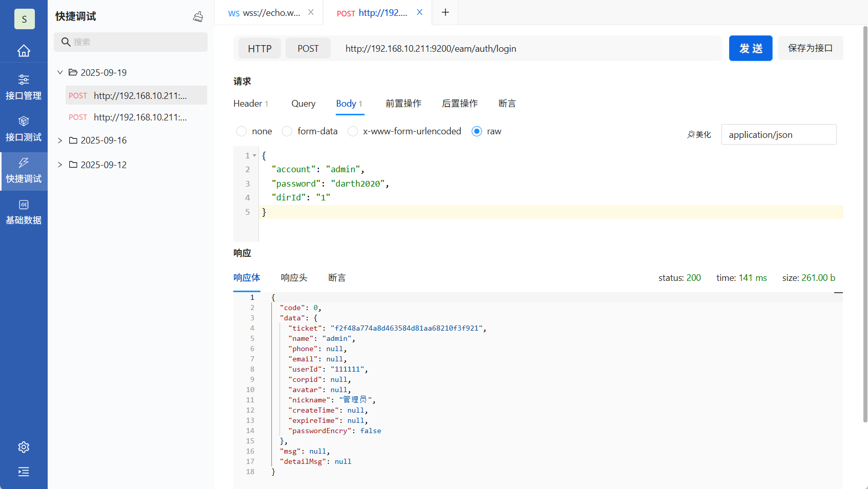Screen dimensions: 868x489
Task: Open the application/json content type dropdown
Action: 778,135
